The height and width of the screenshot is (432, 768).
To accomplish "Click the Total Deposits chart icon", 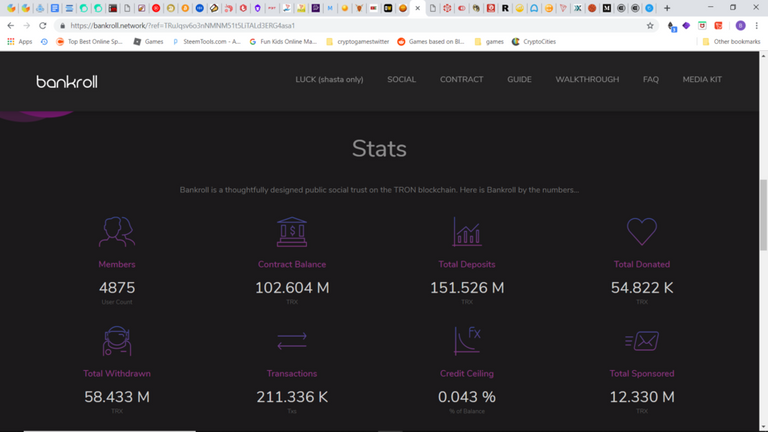I will [x=467, y=232].
